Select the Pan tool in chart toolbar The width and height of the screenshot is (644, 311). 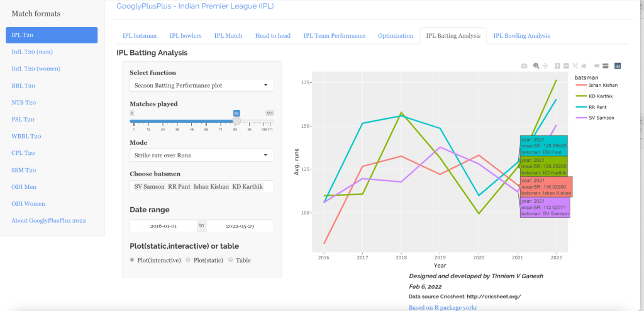(545, 66)
